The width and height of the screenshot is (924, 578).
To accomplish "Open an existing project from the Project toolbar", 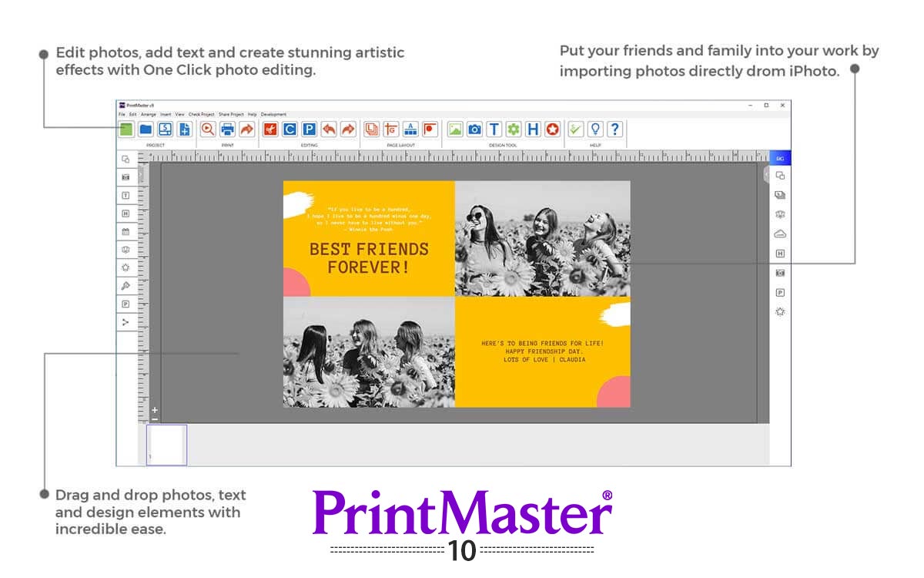I will 145,129.
